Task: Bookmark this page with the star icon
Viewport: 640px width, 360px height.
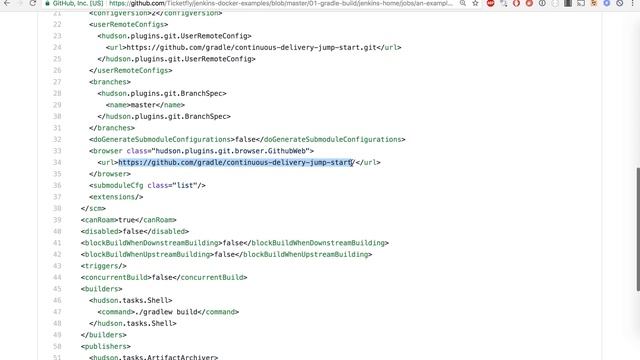Action: coord(476,3)
